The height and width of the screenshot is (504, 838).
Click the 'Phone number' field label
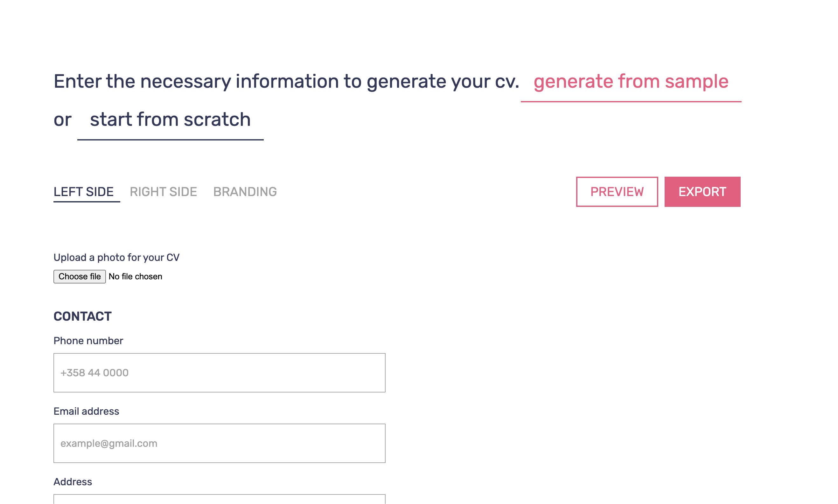88,341
